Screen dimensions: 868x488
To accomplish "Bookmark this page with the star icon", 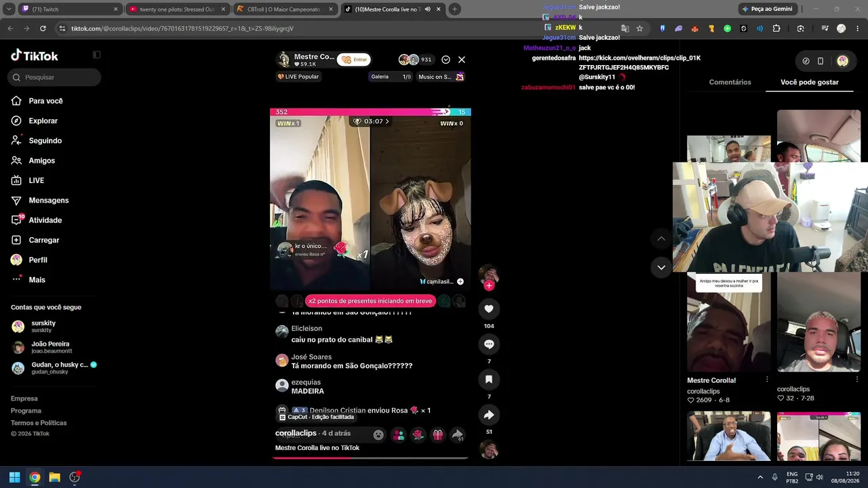I will [639, 28].
